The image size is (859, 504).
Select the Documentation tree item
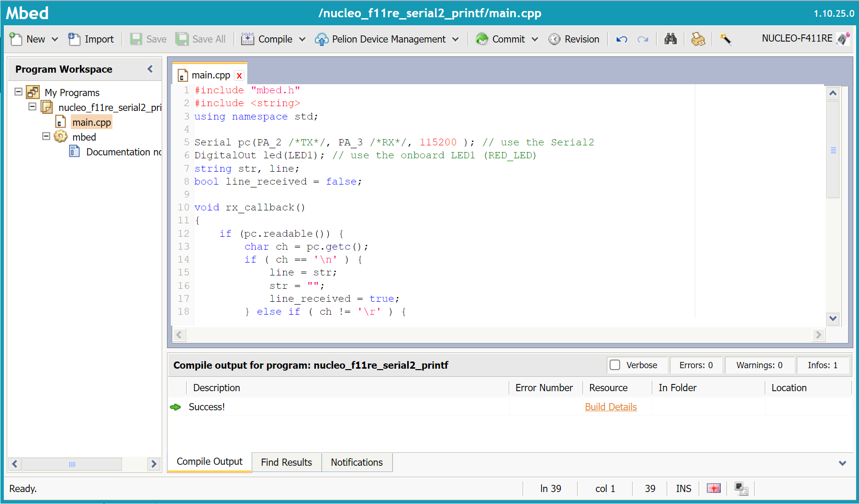click(x=123, y=152)
